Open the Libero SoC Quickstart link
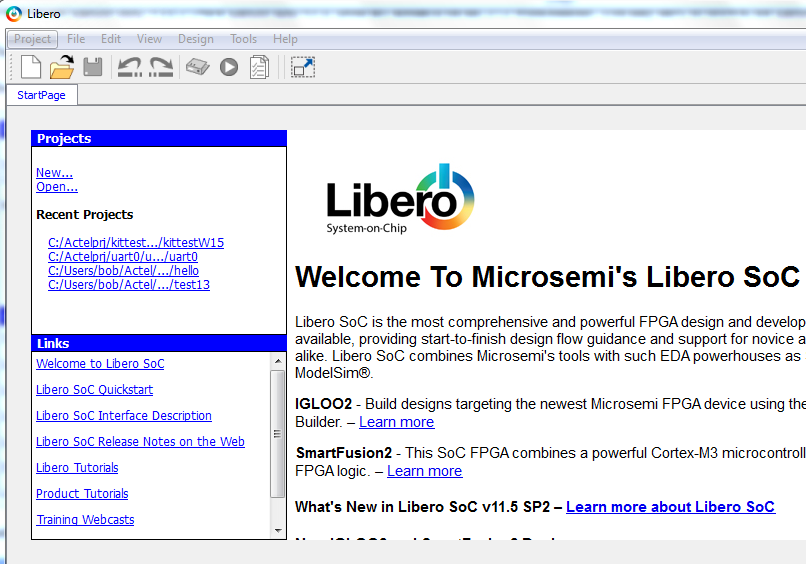806x564 pixels. coord(94,390)
